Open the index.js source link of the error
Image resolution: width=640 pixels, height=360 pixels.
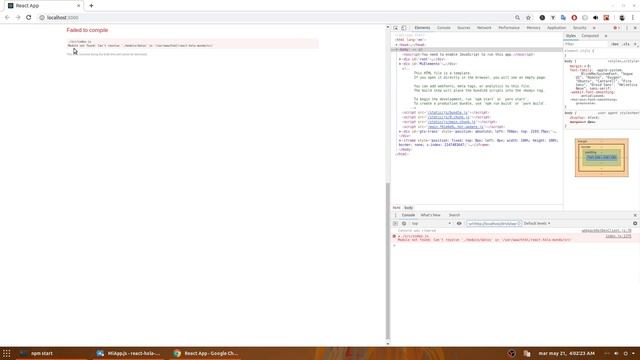click(x=618, y=236)
